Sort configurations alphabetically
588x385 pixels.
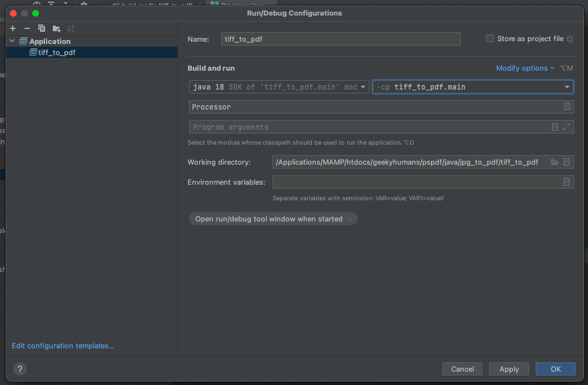coord(70,28)
